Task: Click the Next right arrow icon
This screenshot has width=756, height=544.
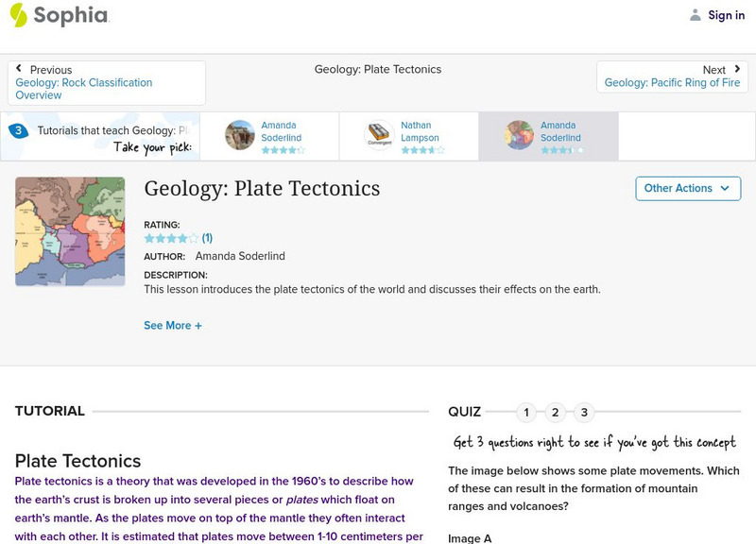Action: (737, 69)
